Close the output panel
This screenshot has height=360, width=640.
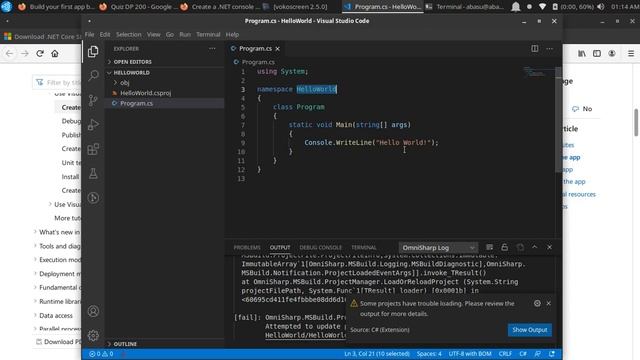coord(549,247)
